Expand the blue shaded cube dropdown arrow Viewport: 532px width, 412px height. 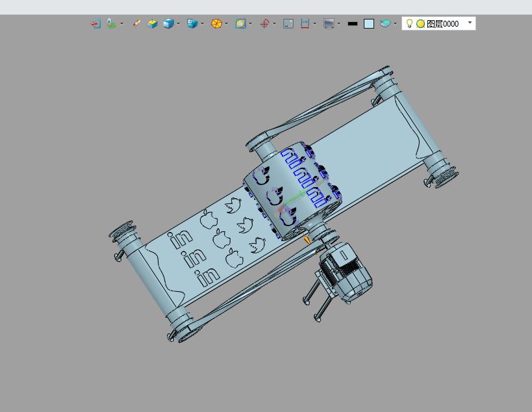pyautogui.click(x=179, y=24)
